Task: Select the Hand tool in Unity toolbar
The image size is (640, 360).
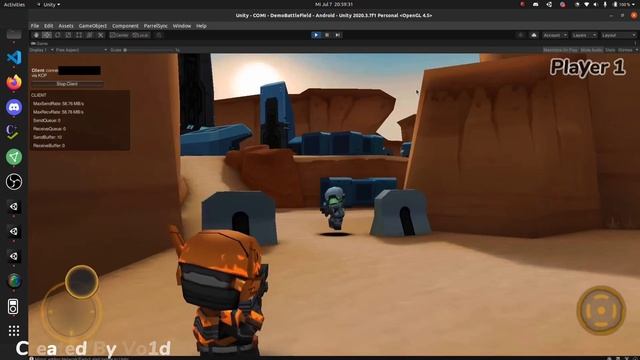Action: [x=36, y=35]
